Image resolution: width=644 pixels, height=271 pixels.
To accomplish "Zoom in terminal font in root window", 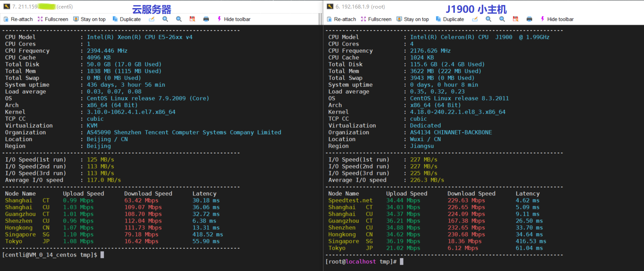I will 489,19.
